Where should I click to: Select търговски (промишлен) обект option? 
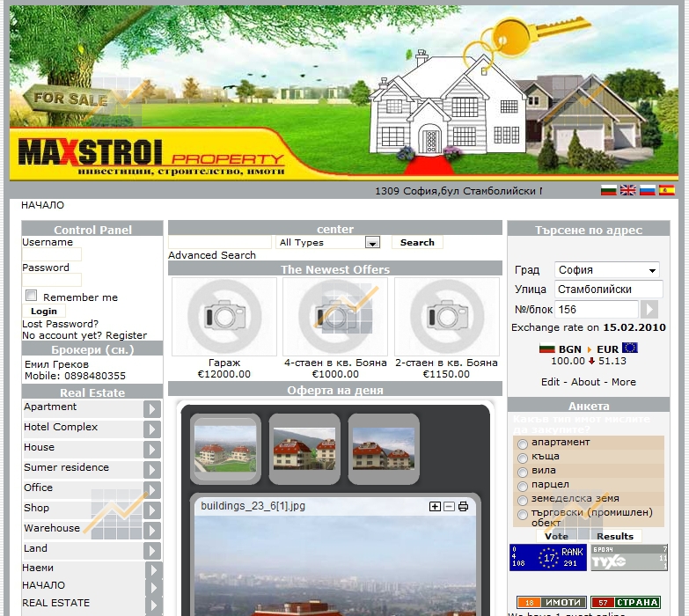point(523,515)
